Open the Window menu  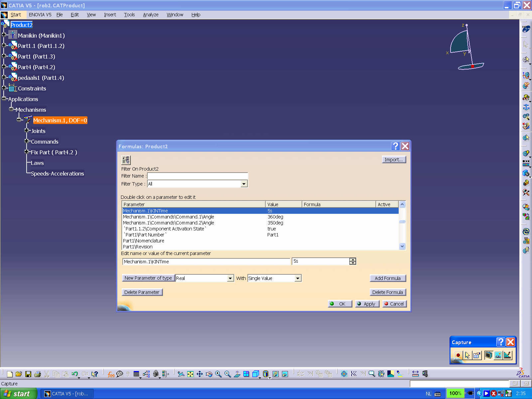point(175,15)
